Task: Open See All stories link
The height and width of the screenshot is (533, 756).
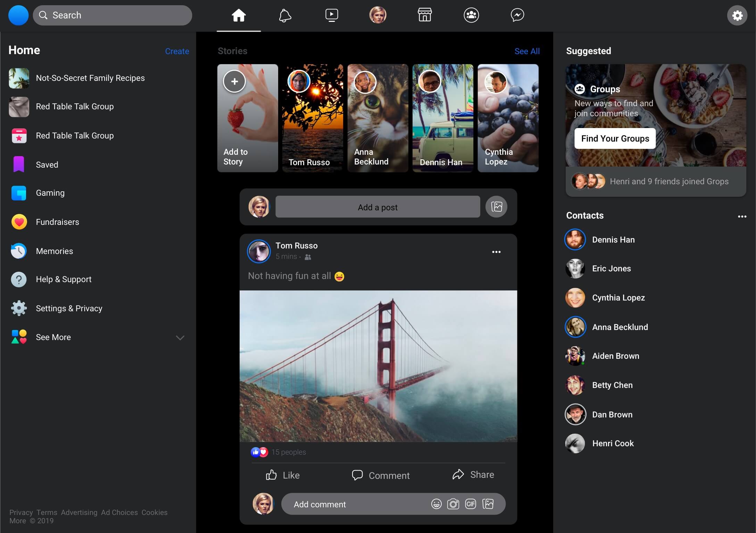Action: click(527, 51)
